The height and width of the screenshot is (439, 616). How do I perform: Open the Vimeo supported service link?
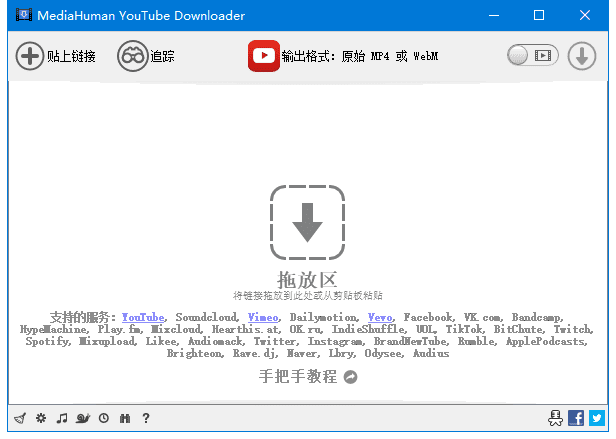263,317
